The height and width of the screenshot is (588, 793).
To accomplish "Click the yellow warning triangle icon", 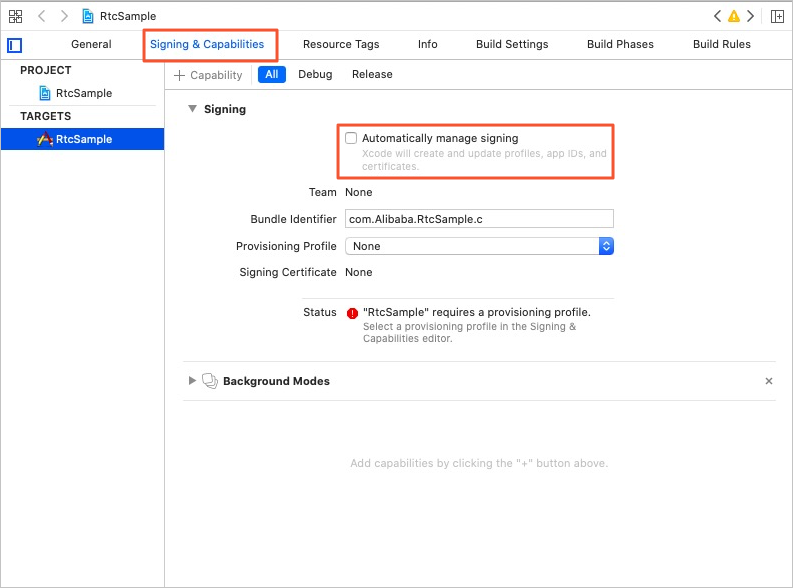I will pos(733,16).
